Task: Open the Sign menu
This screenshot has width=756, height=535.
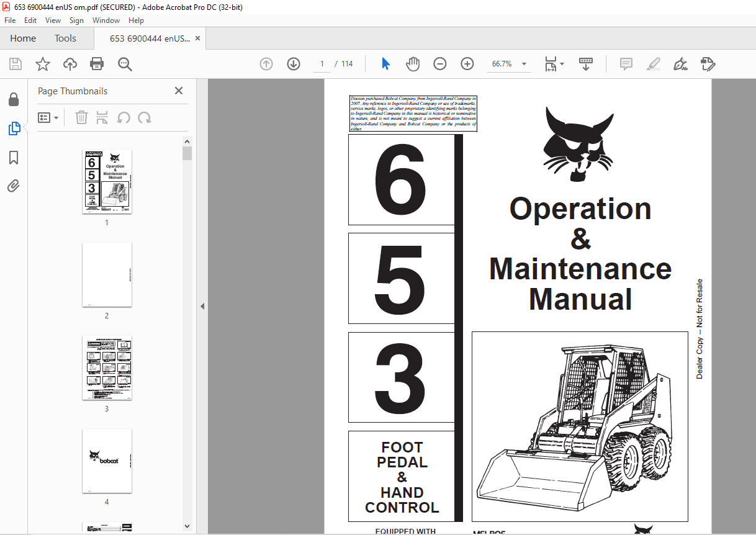Action: tap(76, 20)
